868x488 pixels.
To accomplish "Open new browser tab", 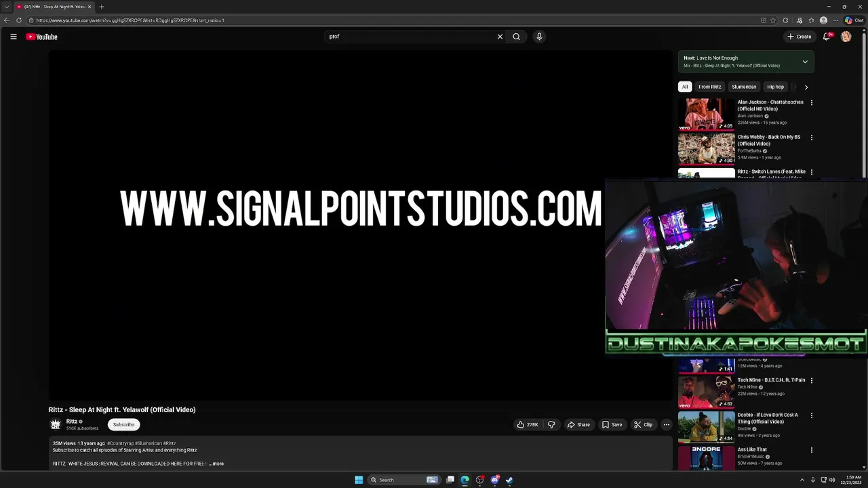I will (x=101, y=7).
